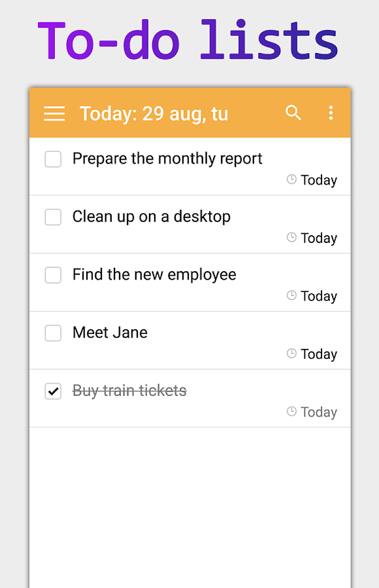Click clock icon on Meet Jane task
Screen dimensions: 379x588
click(x=291, y=353)
